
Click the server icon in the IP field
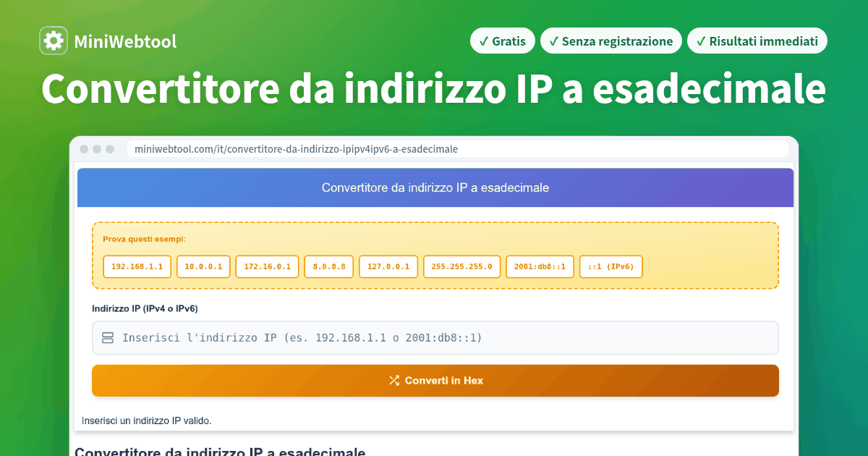click(108, 338)
